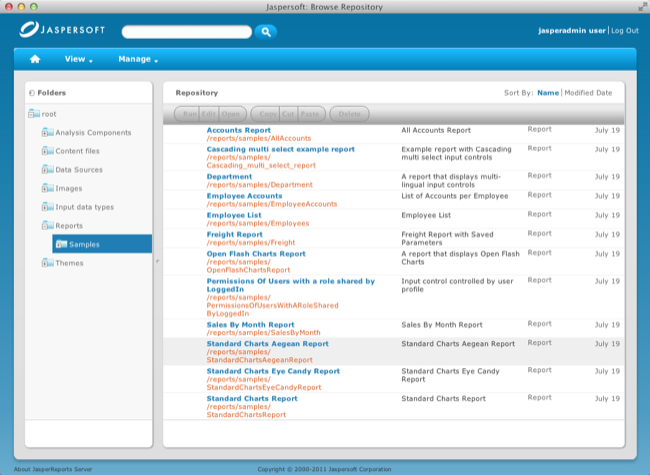Select the Images folder label
The height and width of the screenshot is (475, 650).
69,189
